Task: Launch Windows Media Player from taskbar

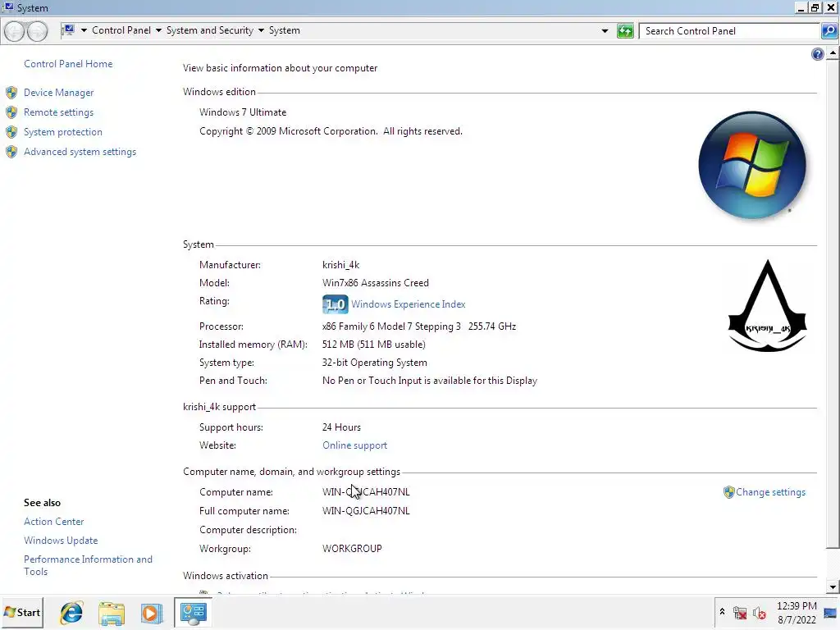Action: coord(152,613)
